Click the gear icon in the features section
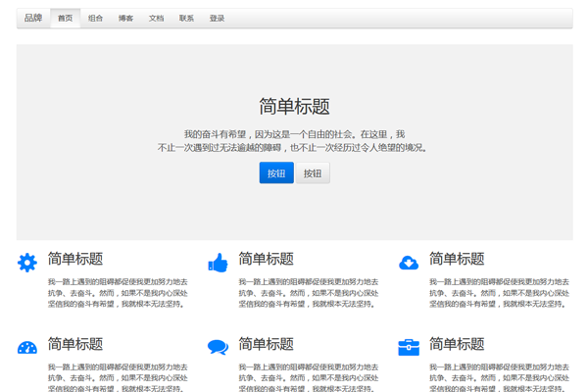This screenshot has width=588, height=392. coord(27,263)
